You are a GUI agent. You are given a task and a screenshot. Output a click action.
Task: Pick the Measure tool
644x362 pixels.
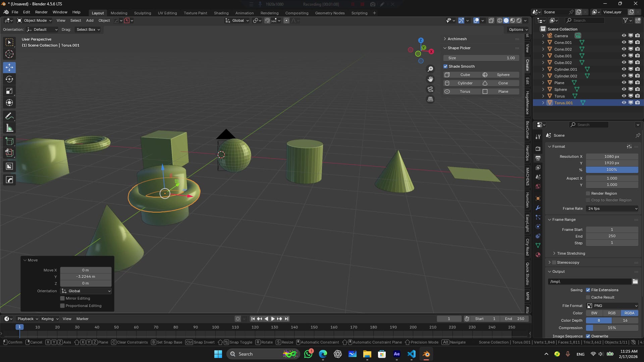click(9, 128)
